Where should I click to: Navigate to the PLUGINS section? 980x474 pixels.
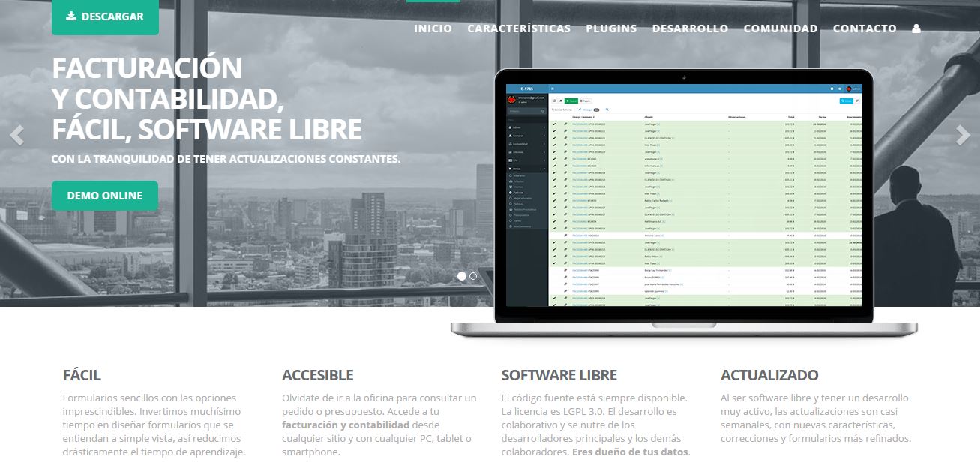tap(611, 28)
